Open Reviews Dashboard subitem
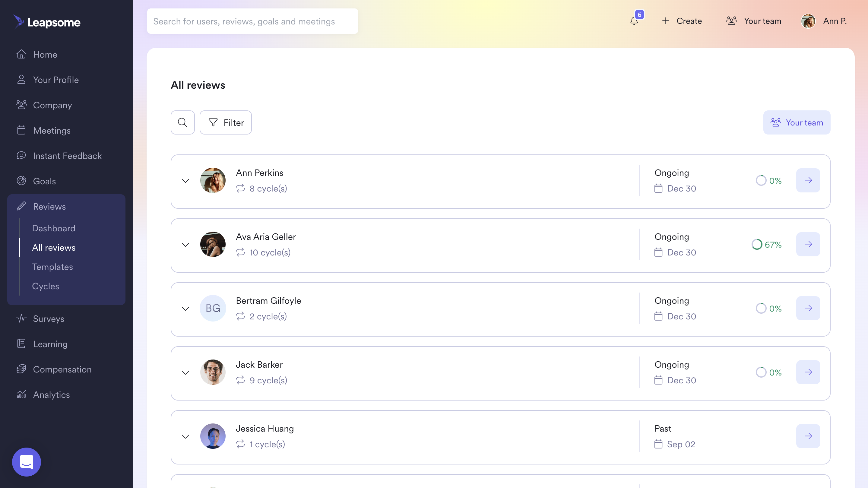The width and height of the screenshot is (868, 488). point(54,228)
